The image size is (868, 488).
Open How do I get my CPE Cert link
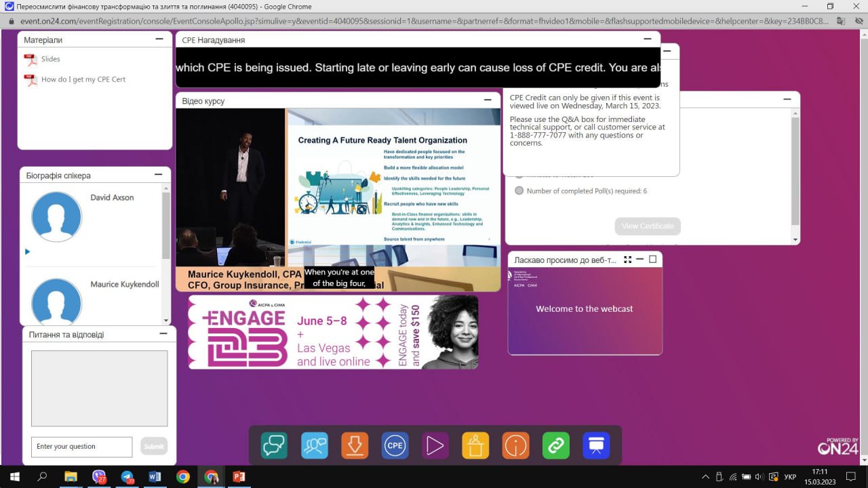coord(83,79)
